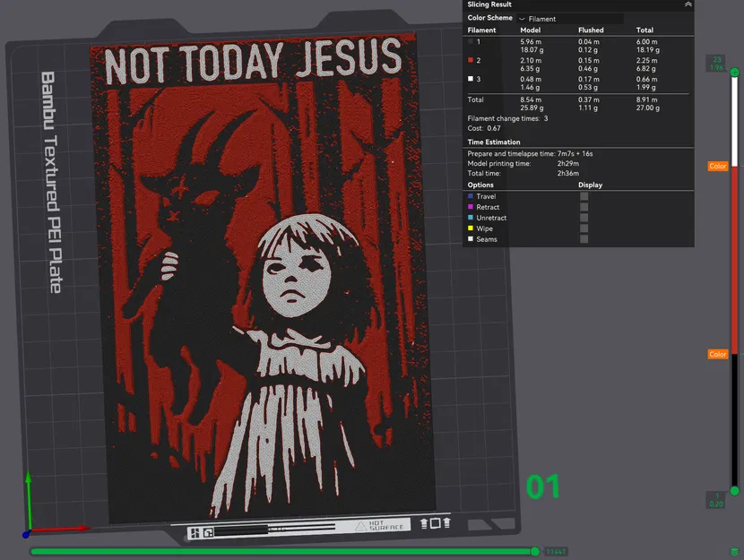
Task: Click the Travel color indicator icon
Action: pos(470,196)
